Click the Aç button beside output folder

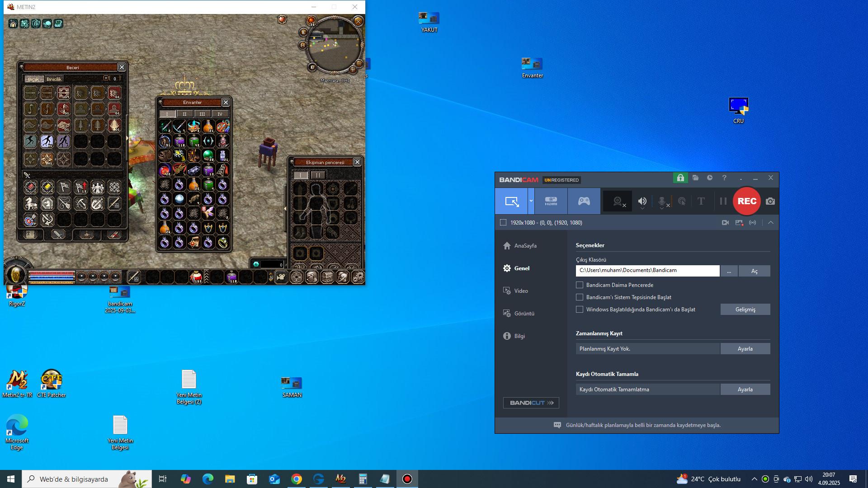(754, 271)
